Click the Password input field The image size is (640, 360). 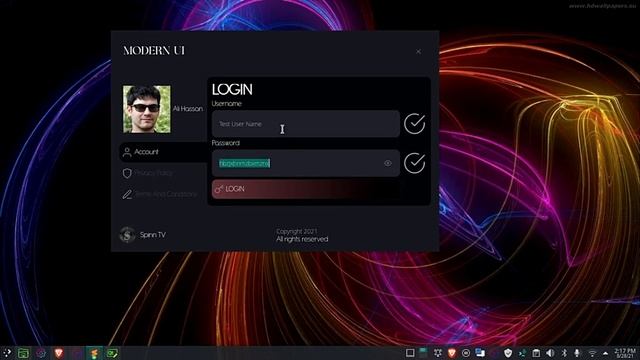[306, 163]
